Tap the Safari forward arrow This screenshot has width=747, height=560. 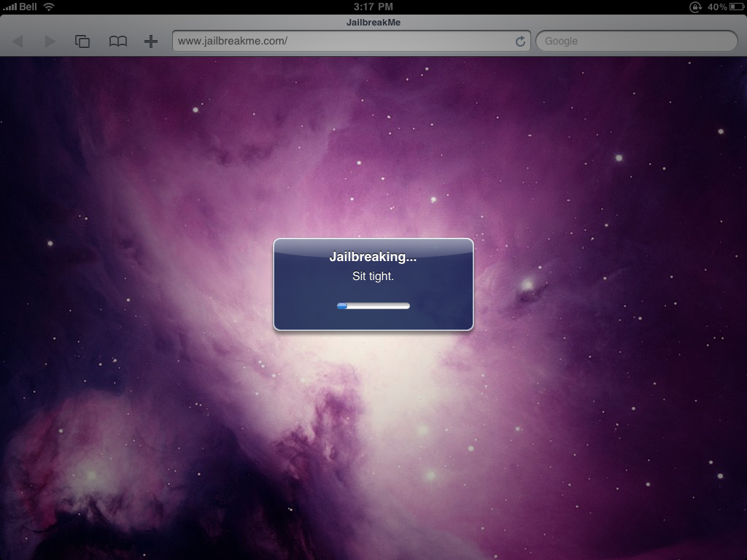pyautogui.click(x=50, y=42)
